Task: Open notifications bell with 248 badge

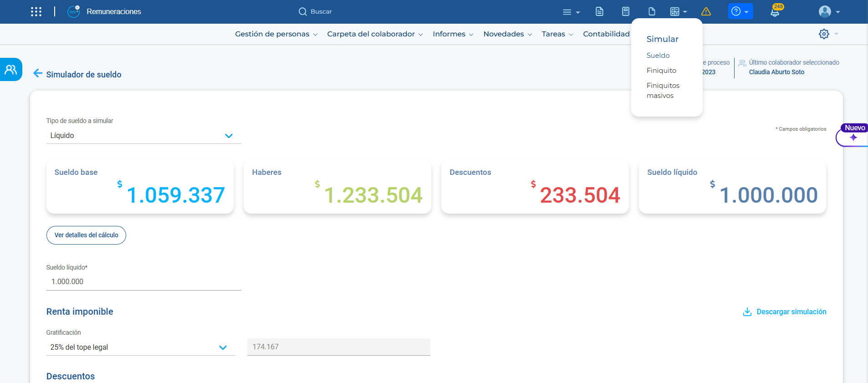Action: click(x=775, y=12)
